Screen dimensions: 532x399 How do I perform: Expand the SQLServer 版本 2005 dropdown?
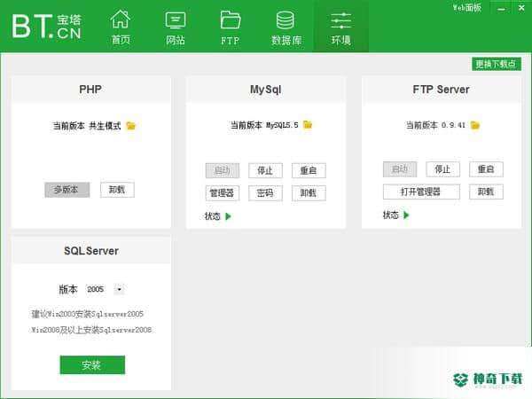click(x=119, y=289)
